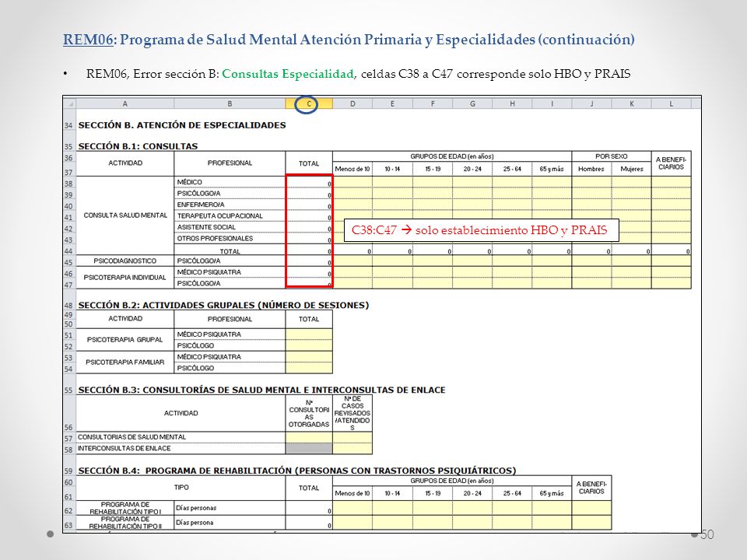Click 'SECCIÓN B.2: ACTIVIDADES GRUPALES' heading

[223, 305]
